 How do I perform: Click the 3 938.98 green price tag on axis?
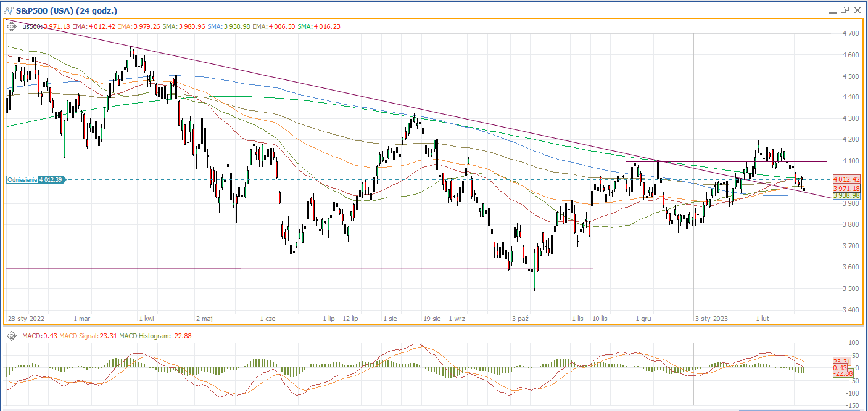(x=846, y=196)
